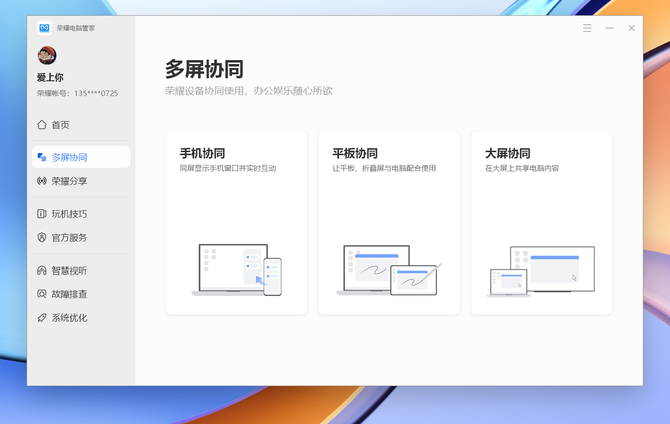Click the username 爱上你

tap(52, 77)
